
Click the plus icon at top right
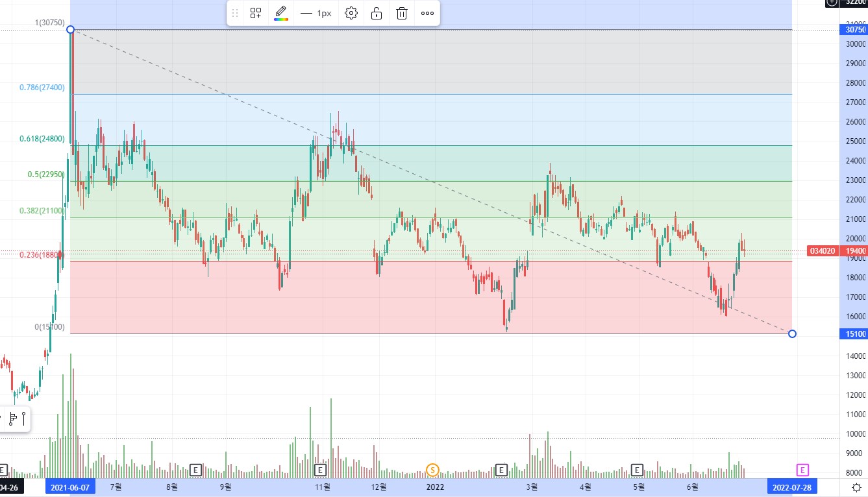[x=832, y=3]
